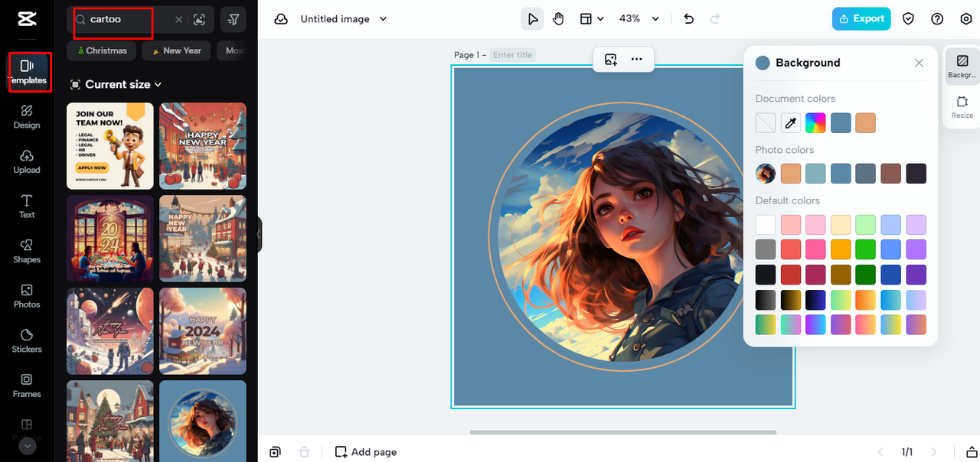This screenshot has height=462, width=980.
Task: Open the settings hexagon icon
Action: click(965, 19)
